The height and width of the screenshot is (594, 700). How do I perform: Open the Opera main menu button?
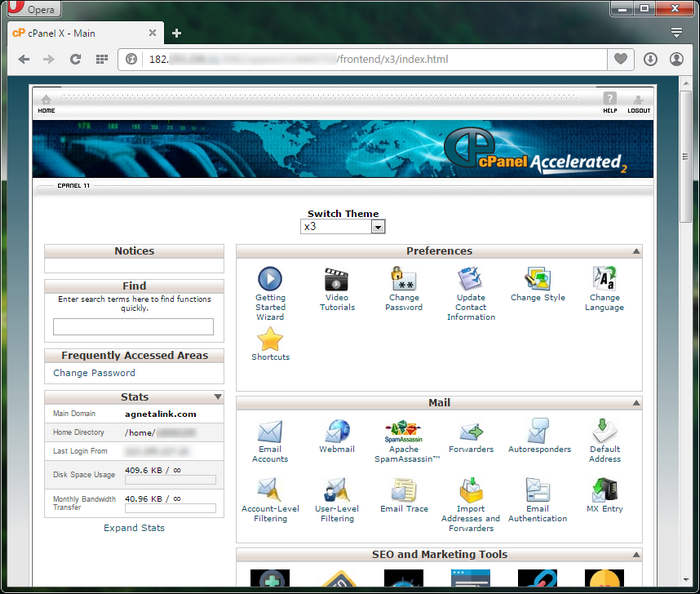coord(35,8)
